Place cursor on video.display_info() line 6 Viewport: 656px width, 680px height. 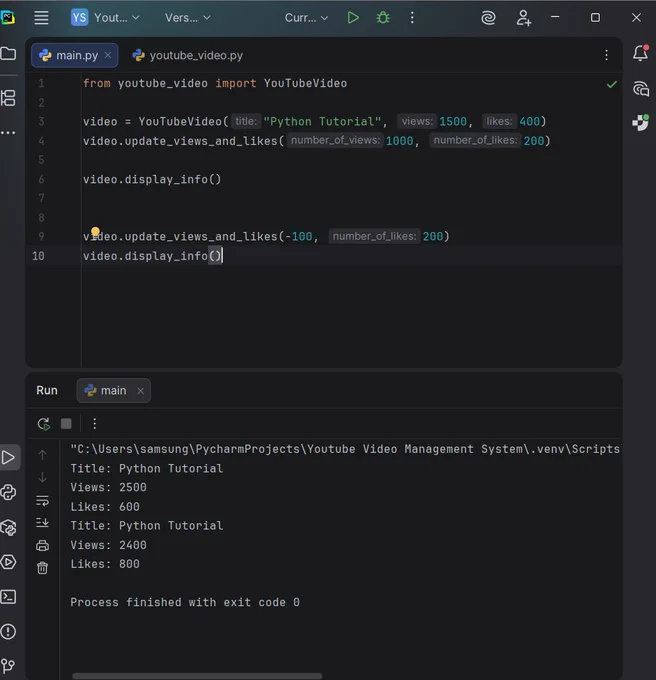point(152,179)
